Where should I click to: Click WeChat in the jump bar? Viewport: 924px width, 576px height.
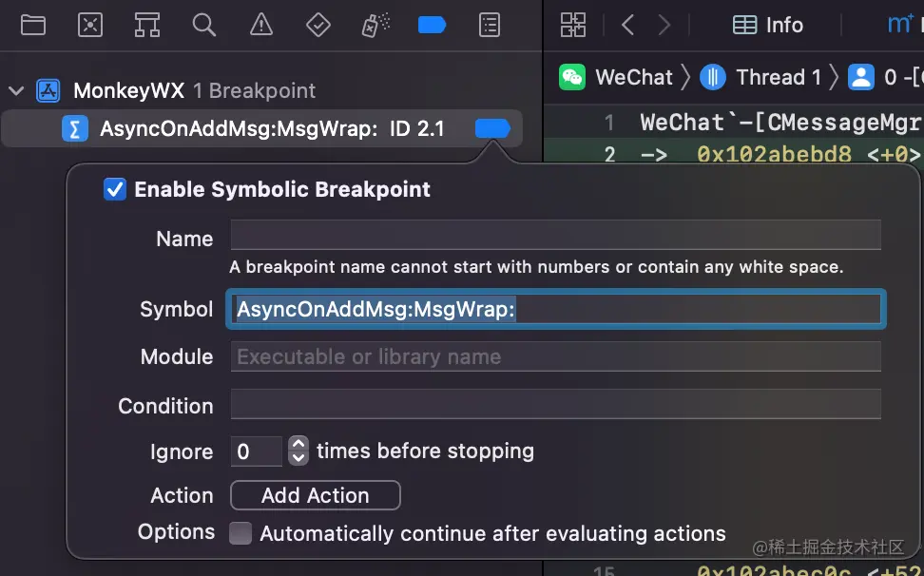pos(634,77)
